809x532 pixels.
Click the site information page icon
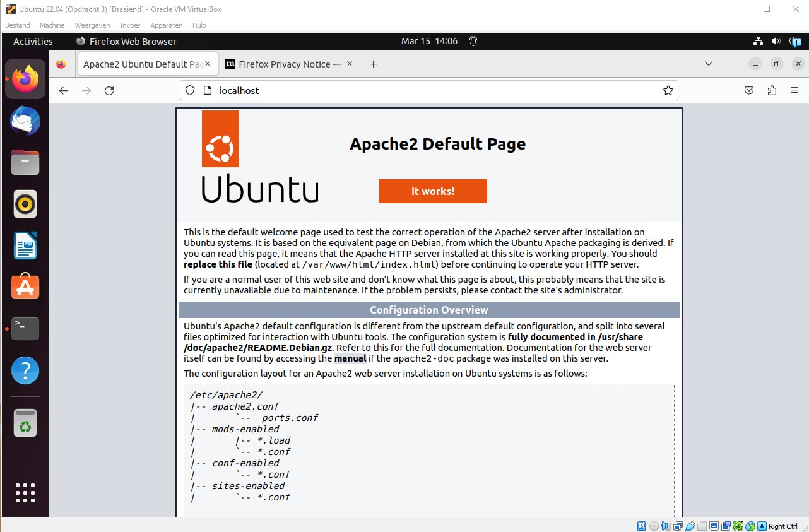click(x=207, y=90)
